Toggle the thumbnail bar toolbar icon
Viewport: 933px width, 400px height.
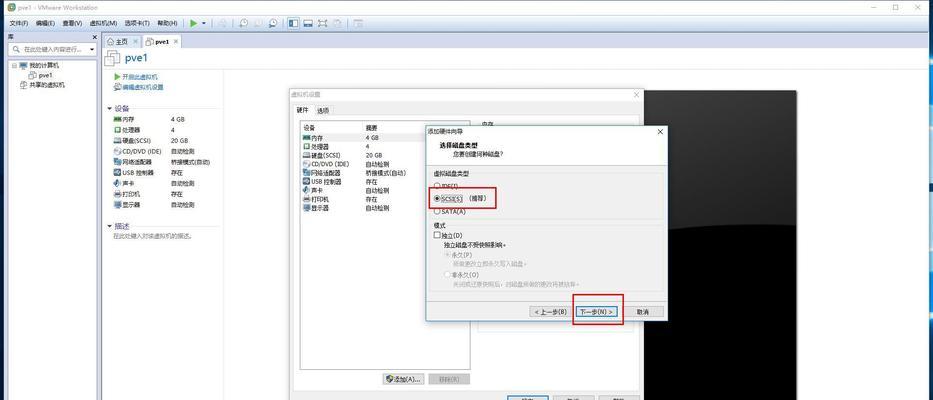[x=308, y=23]
